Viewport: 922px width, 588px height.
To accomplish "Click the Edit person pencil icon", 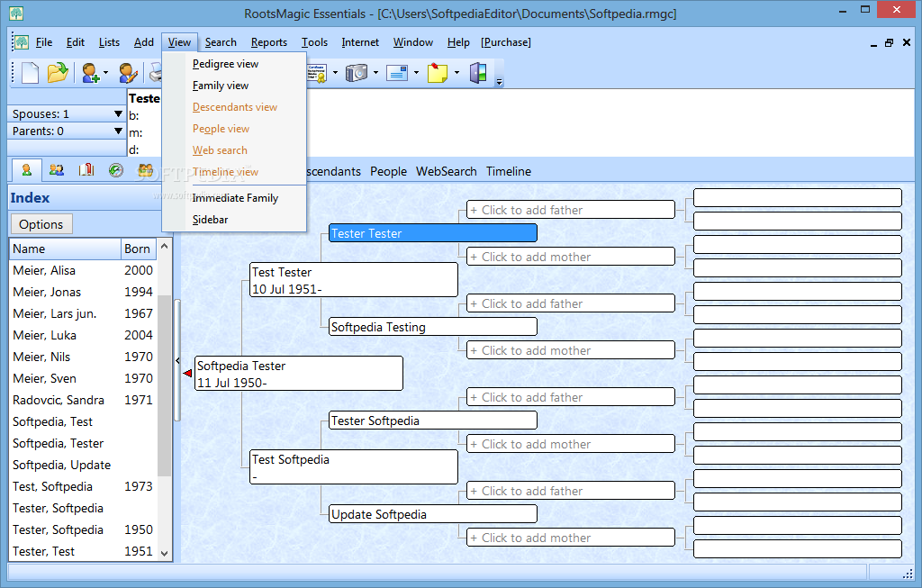I will point(128,73).
